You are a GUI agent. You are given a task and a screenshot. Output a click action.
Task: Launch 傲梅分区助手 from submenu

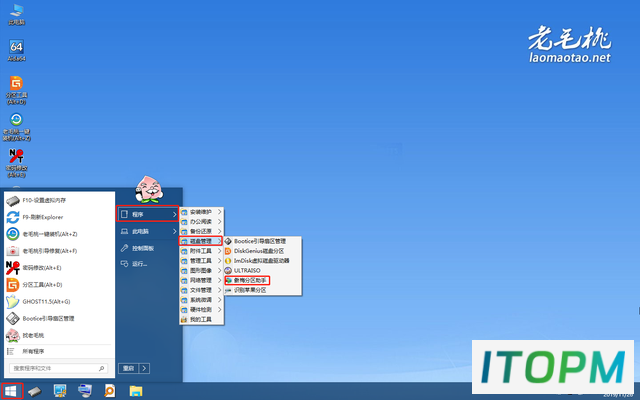click(x=262, y=280)
